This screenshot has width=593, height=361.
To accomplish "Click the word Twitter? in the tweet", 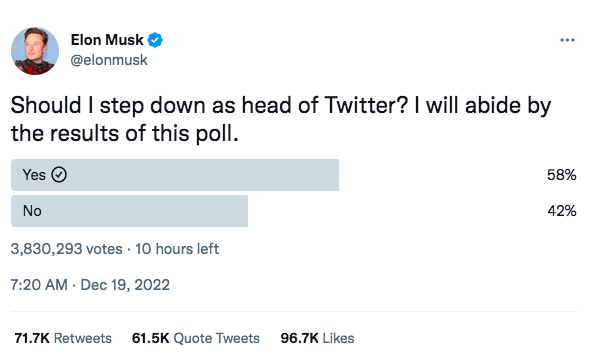I will 366,105.
